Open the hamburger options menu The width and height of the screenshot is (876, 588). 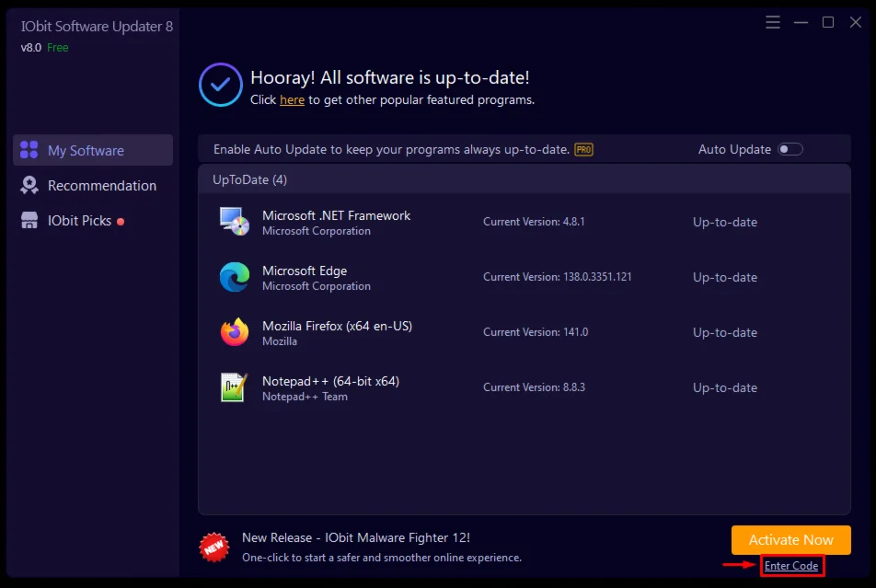(773, 22)
